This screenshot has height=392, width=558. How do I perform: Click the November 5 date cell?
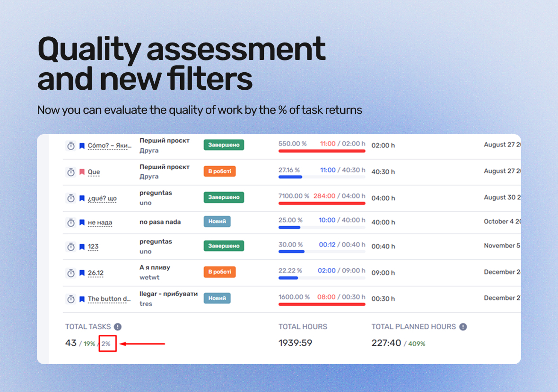[502, 246]
